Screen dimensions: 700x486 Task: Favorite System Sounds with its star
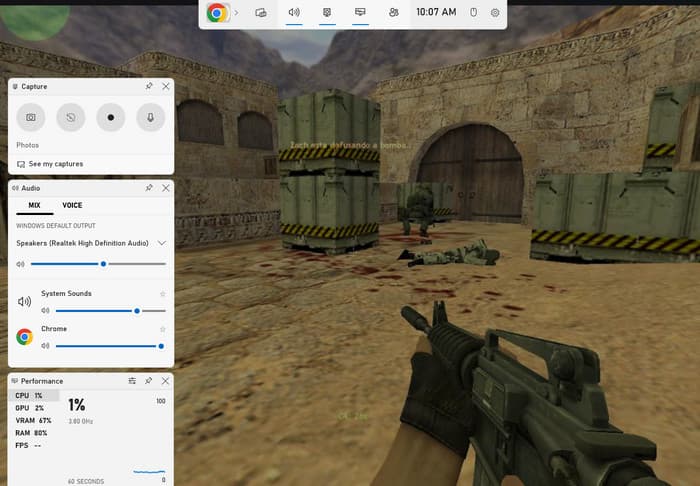click(x=162, y=294)
